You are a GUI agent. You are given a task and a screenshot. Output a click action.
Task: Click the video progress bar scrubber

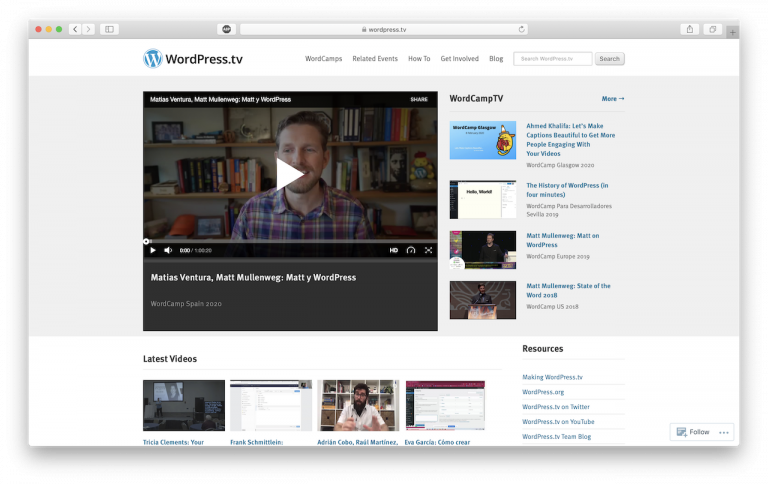(146, 241)
